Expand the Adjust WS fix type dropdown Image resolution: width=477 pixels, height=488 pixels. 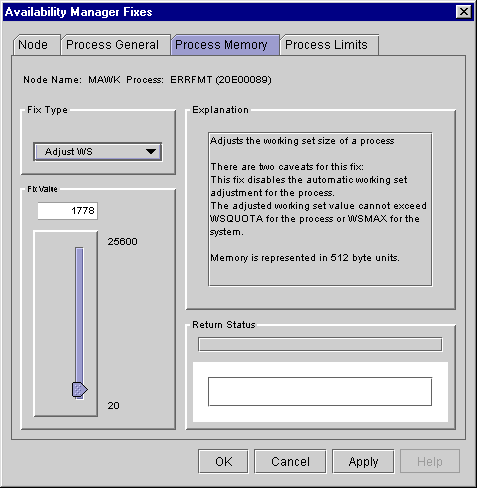(x=98, y=152)
